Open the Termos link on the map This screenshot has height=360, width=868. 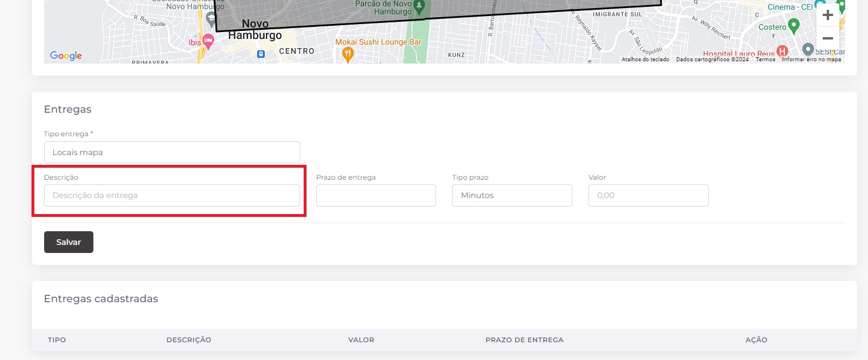pyautogui.click(x=765, y=60)
